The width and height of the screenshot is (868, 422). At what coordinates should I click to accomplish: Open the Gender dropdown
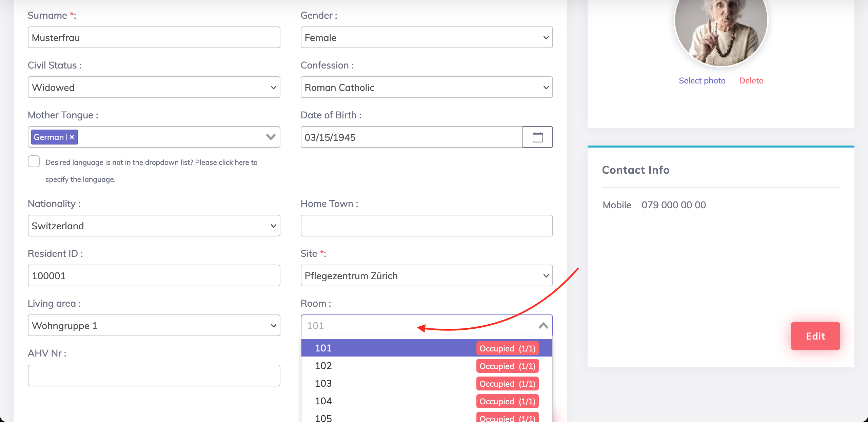tap(427, 38)
